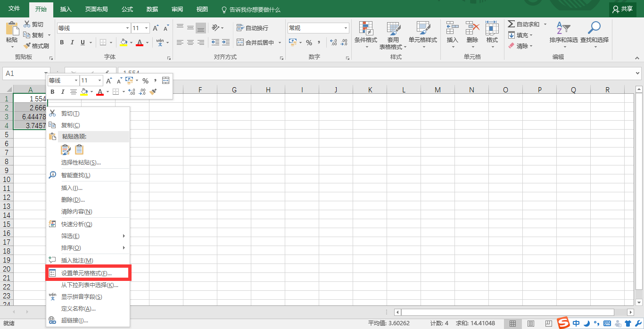Toggle bold on the mini toolbar
Image resolution: width=644 pixels, height=329 pixels.
point(52,92)
